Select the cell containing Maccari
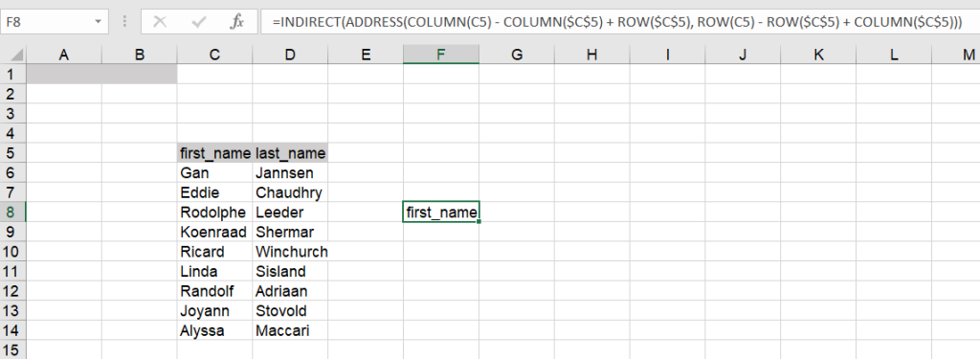Screen dimensions: 980x359 (x=290, y=330)
